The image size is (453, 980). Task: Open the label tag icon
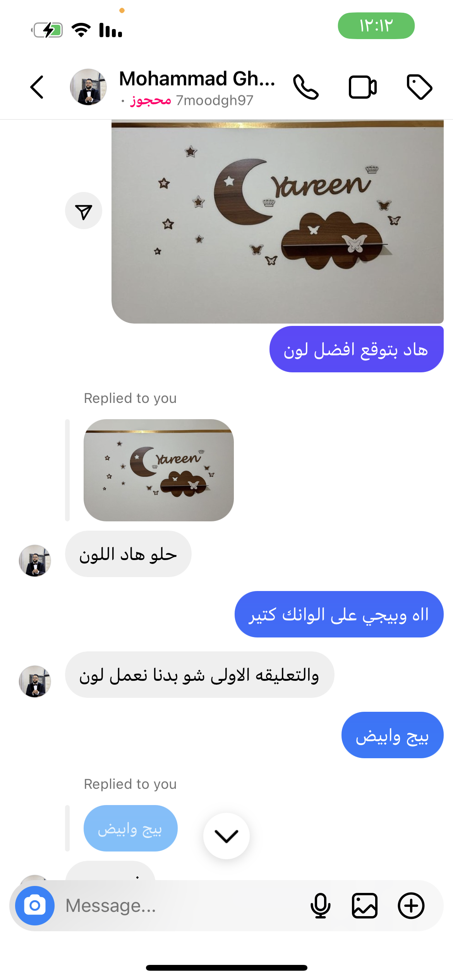(x=419, y=87)
